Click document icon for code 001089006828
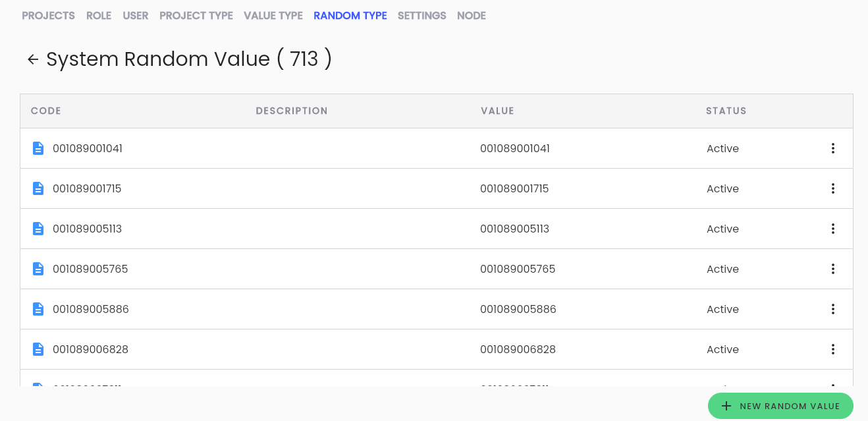The height and width of the screenshot is (421, 868). [38, 349]
